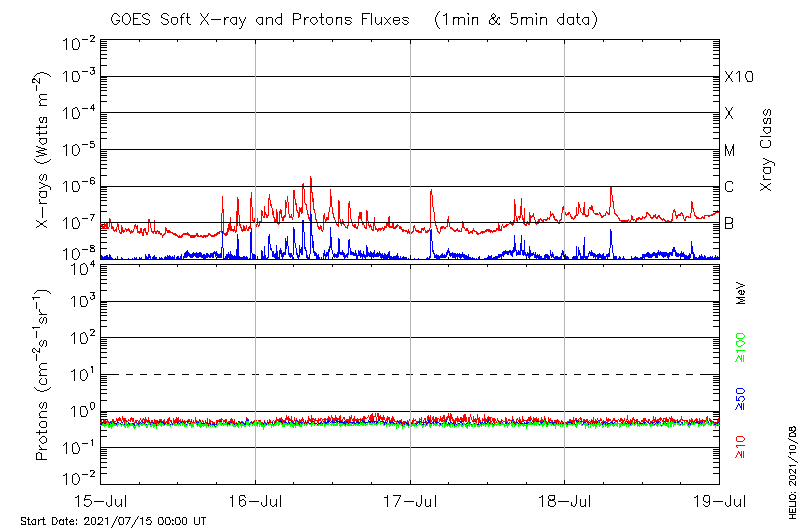Click the M class label
The width and height of the screenshot is (800, 530).
(x=730, y=151)
